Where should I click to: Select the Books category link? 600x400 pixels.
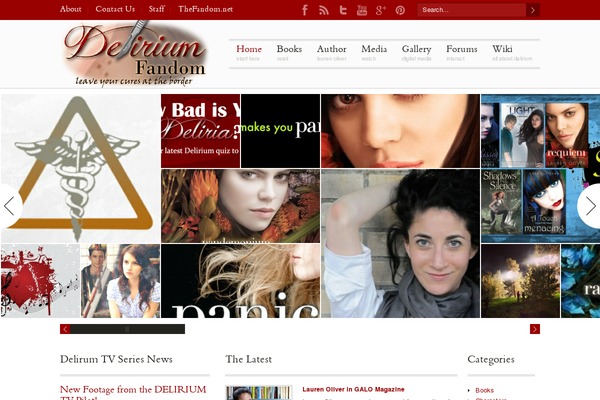tap(484, 390)
